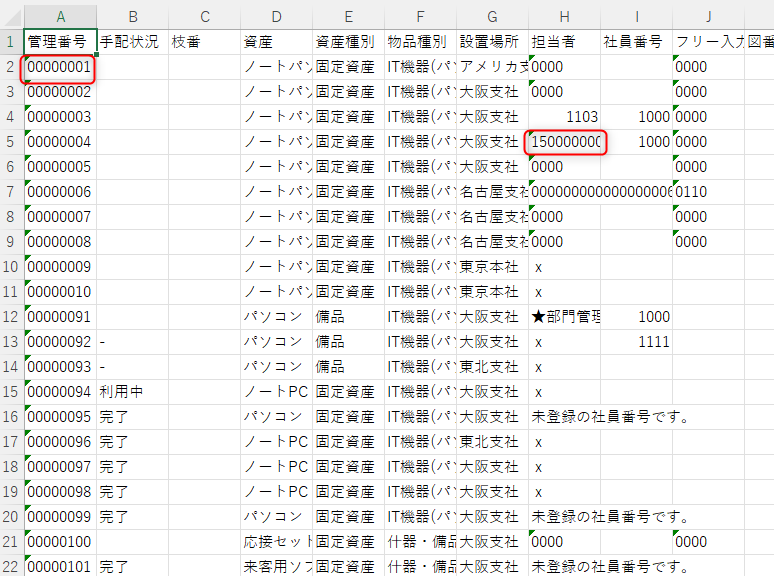Viewport: 774px width, 576px height.
Task: Select ★部門管理 cell in row 12
Action: point(564,317)
